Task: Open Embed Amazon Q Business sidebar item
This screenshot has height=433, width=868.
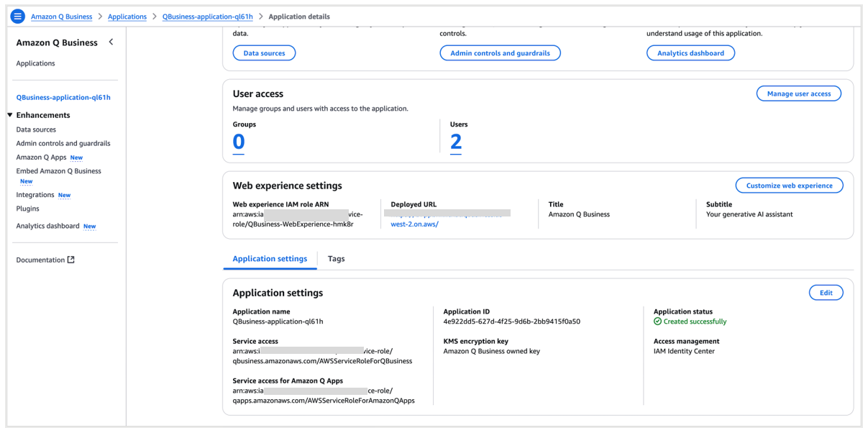Action: (x=59, y=171)
